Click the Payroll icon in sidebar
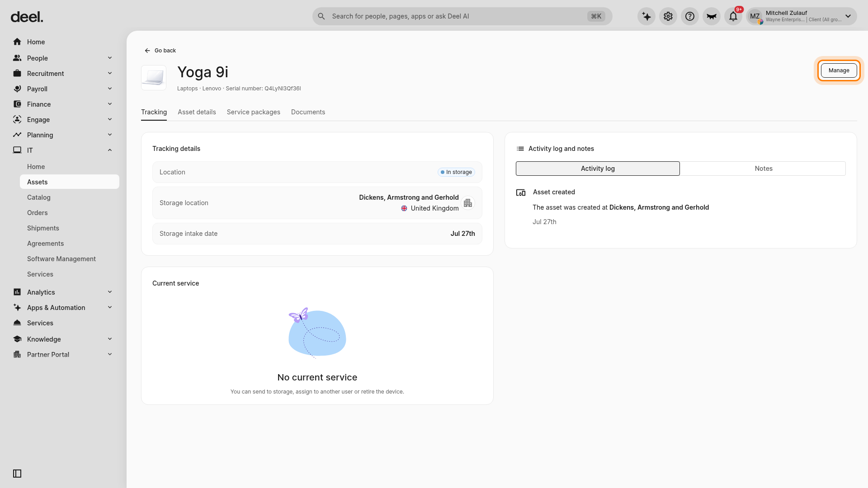868x488 pixels. point(17,89)
